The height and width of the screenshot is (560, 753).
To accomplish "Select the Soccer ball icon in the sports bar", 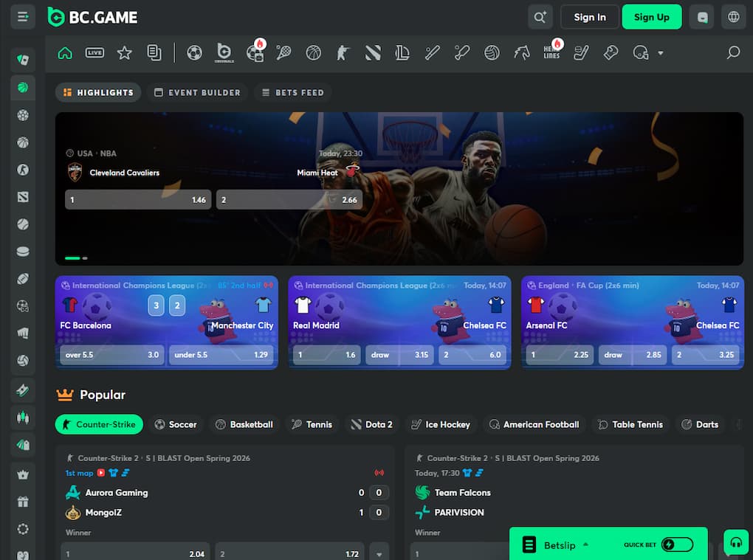I will pyautogui.click(x=194, y=53).
